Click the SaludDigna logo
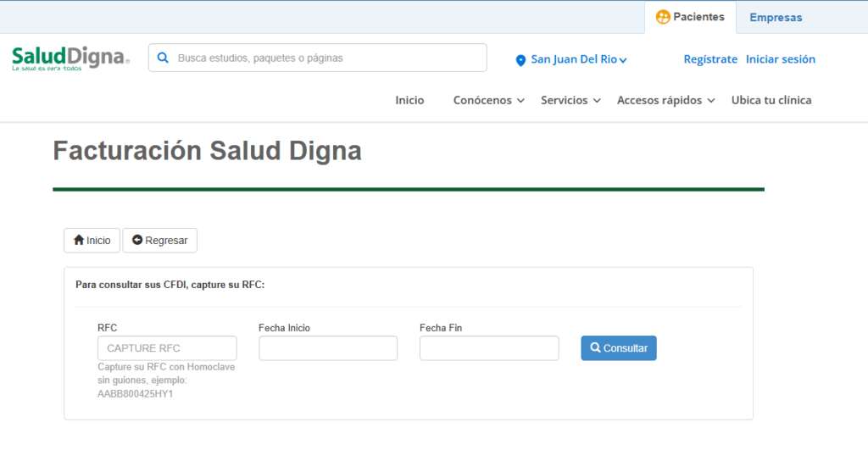Screen dimensions: 868x461 71,58
